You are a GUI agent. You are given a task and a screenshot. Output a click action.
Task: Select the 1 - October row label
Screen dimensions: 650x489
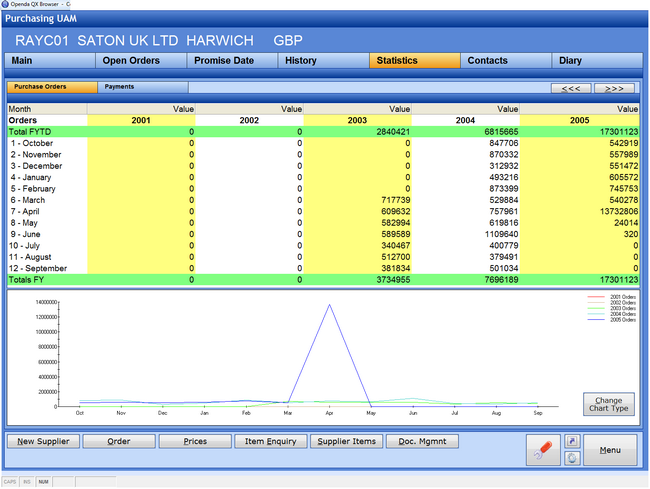point(32,143)
